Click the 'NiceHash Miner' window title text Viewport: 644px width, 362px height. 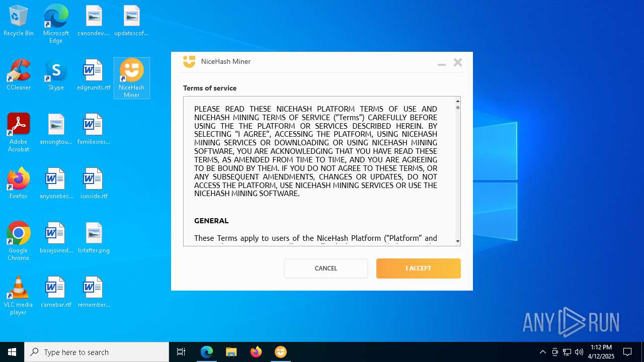(226, 61)
